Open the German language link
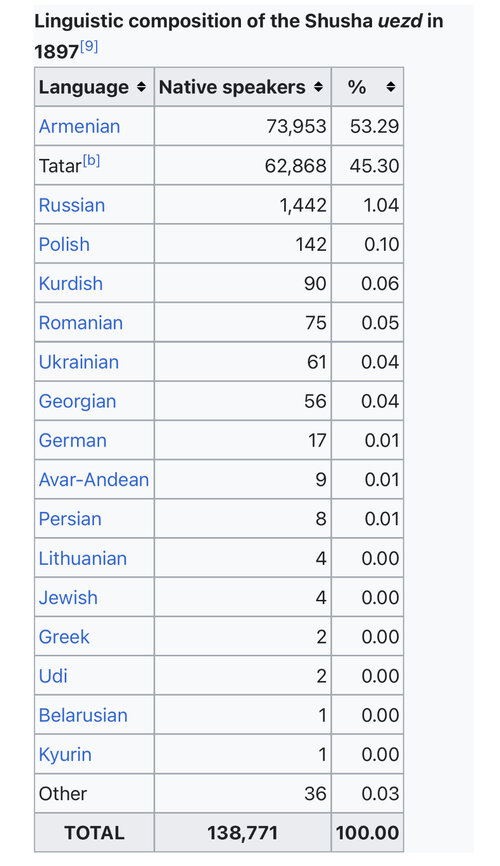This screenshot has width=500, height=866. [x=72, y=441]
